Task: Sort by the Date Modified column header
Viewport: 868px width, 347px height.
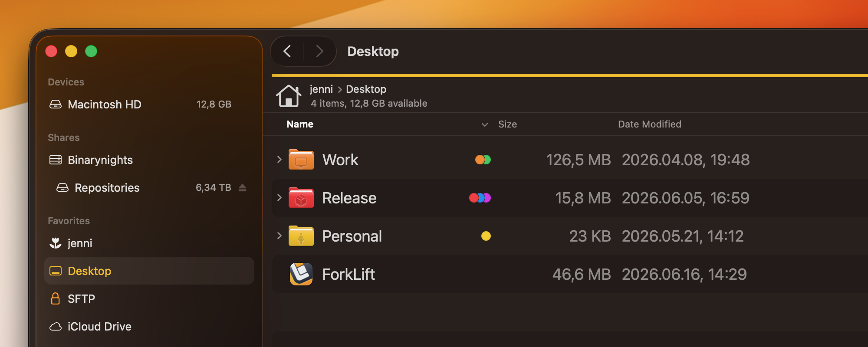Action: [x=650, y=124]
